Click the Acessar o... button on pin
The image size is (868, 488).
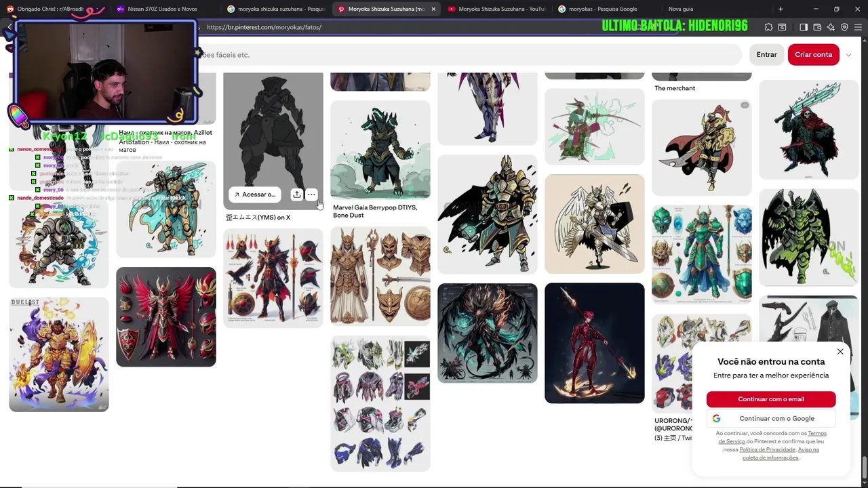pyautogui.click(x=255, y=195)
